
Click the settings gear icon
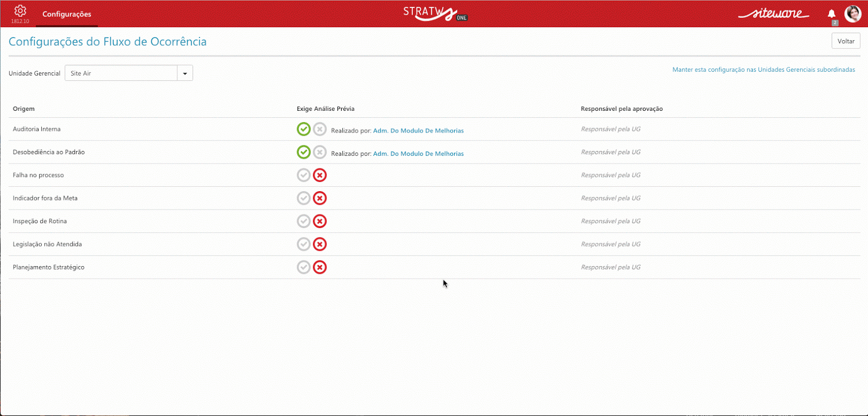tap(20, 10)
